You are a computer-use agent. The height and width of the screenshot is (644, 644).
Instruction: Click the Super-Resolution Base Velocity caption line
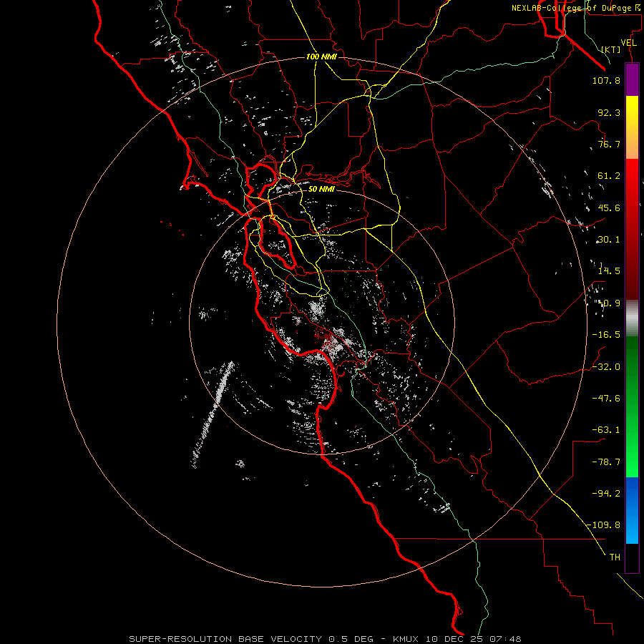tap(325, 639)
